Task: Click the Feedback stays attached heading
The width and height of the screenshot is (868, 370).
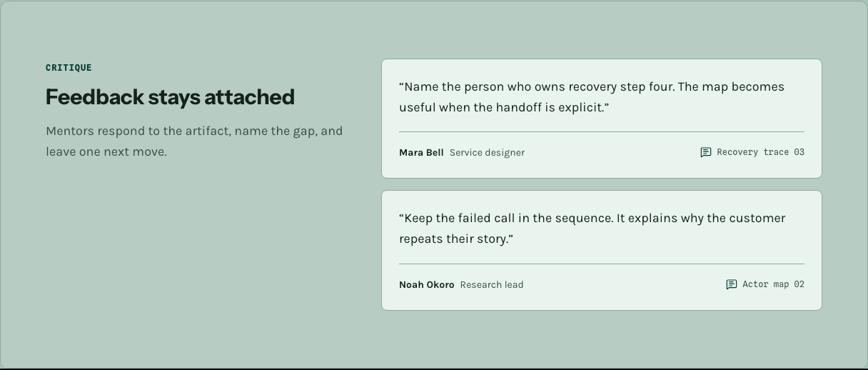Action: tap(170, 97)
